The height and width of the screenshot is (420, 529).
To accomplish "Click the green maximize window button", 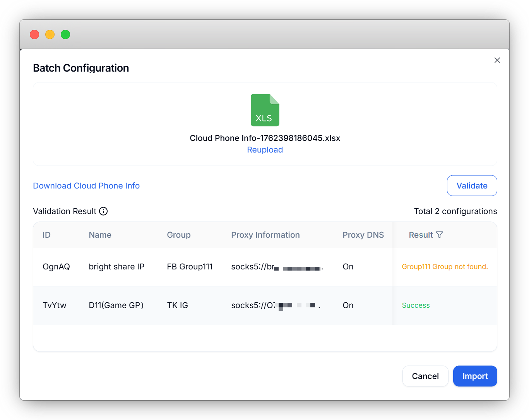I will click(65, 34).
